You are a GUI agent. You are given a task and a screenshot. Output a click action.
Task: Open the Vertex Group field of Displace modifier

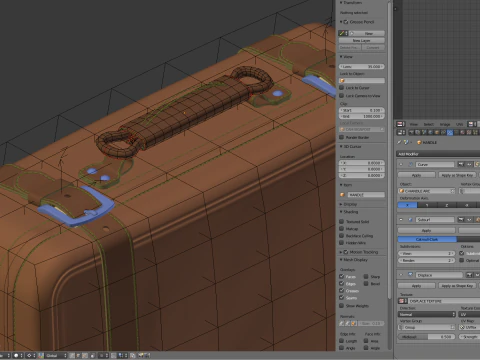click(x=427, y=327)
